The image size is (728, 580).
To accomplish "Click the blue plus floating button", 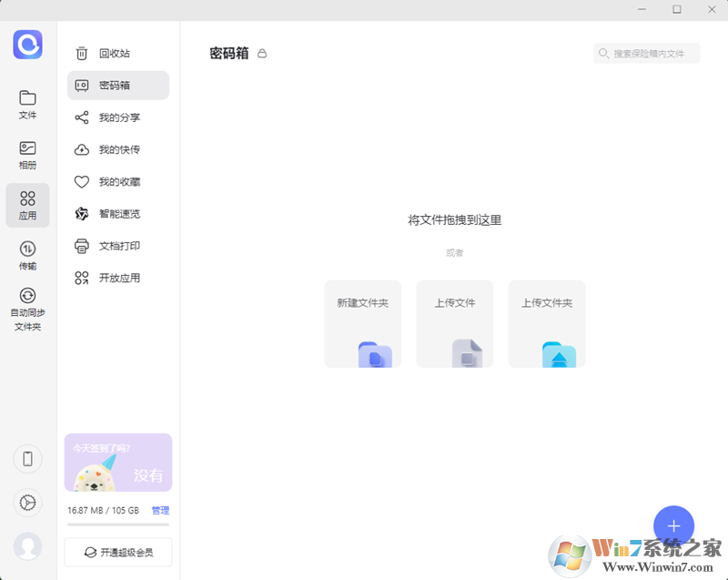I will click(673, 526).
